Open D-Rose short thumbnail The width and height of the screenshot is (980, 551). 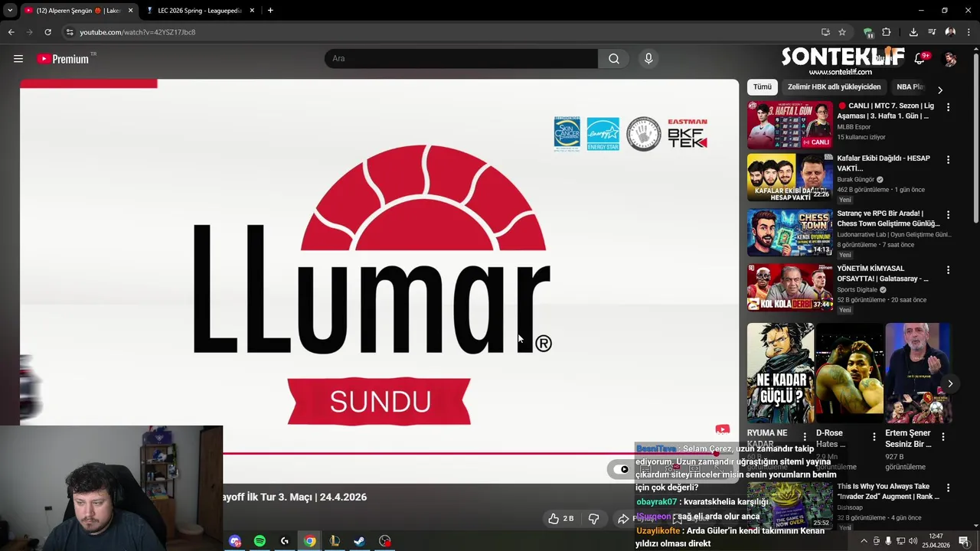(x=849, y=373)
